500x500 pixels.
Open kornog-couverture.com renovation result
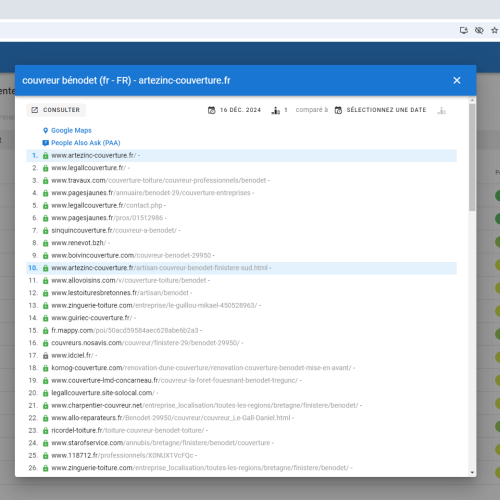point(201,368)
